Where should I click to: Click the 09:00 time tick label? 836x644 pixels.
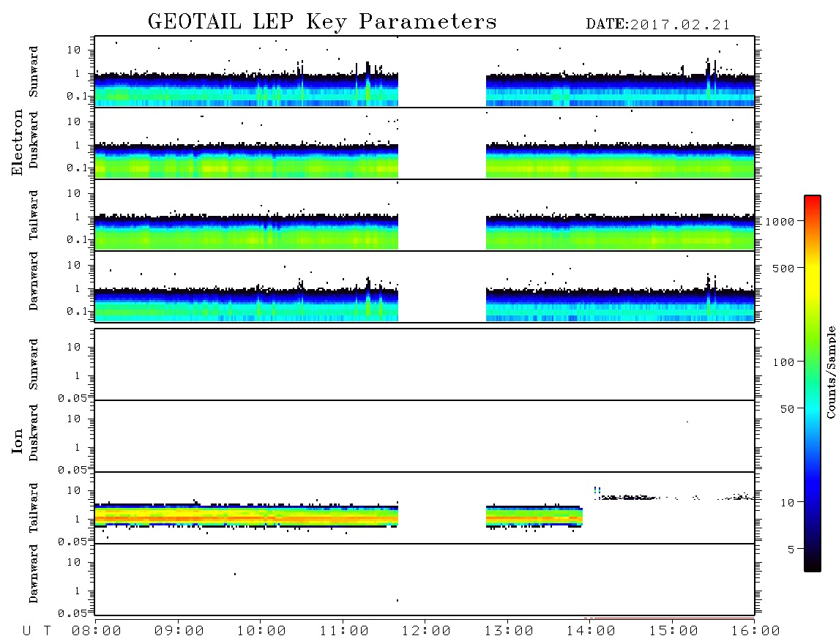tap(179, 632)
